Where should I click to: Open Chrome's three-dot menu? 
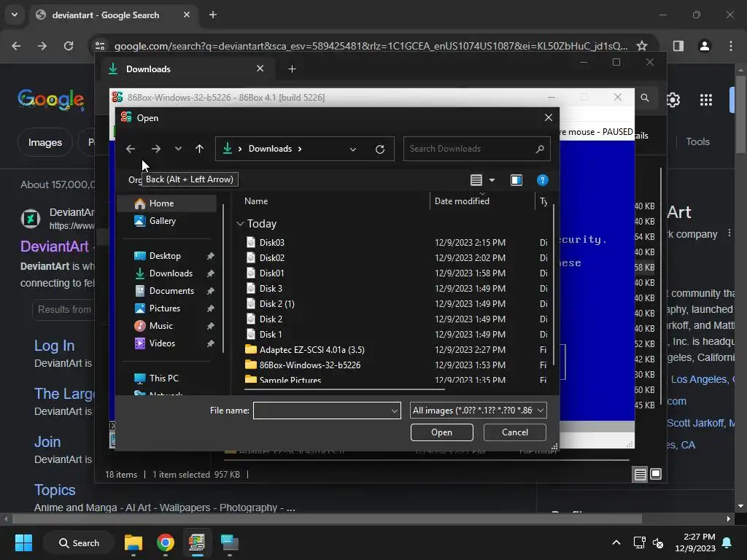[x=731, y=46]
